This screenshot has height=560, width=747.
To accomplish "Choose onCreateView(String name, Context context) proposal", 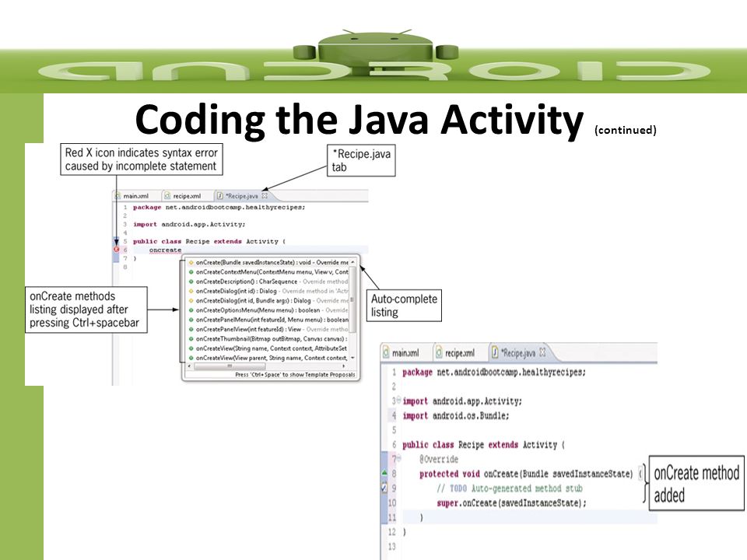I will tap(268, 348).
